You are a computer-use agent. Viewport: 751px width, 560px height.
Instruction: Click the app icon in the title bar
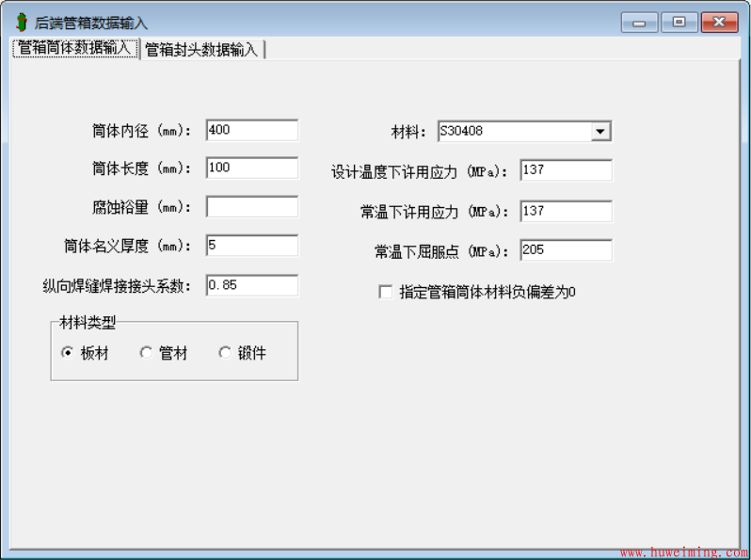coord(21,23)
